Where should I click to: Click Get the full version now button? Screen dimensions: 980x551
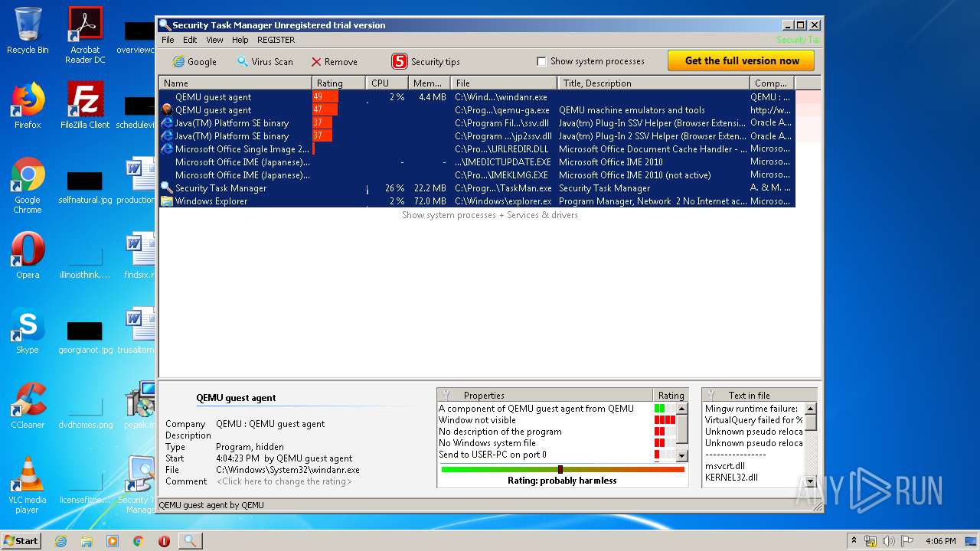pyautogui.click(x=741, y=60)
